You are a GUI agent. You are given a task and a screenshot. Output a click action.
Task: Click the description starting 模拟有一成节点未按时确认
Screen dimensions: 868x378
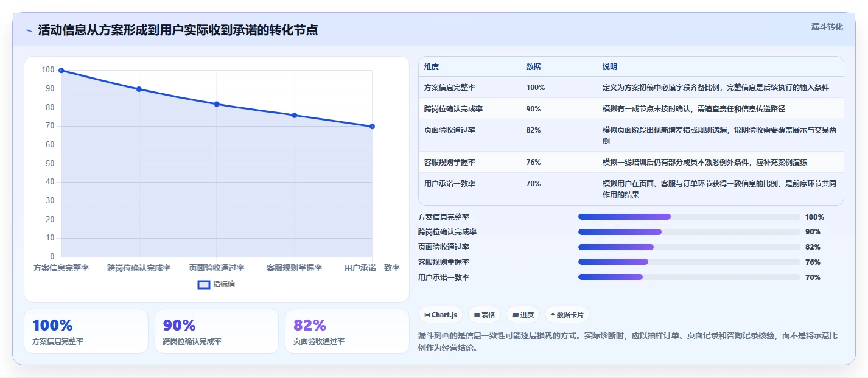click(694, 109)
